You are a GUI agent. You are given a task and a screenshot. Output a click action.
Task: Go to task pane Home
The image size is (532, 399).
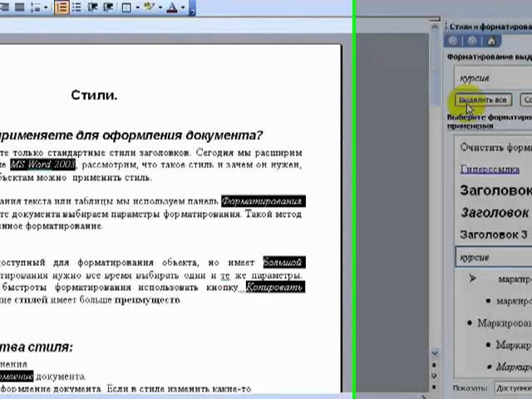pos(491,41)
